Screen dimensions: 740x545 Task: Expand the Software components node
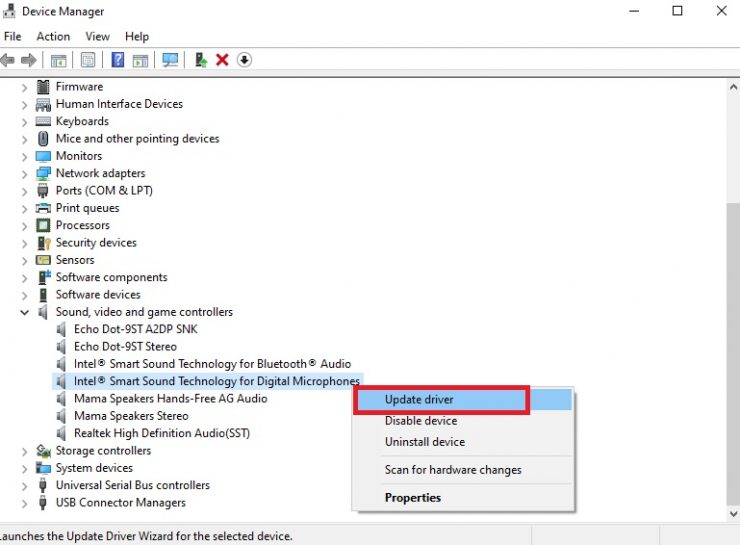(x=25, y=278)
